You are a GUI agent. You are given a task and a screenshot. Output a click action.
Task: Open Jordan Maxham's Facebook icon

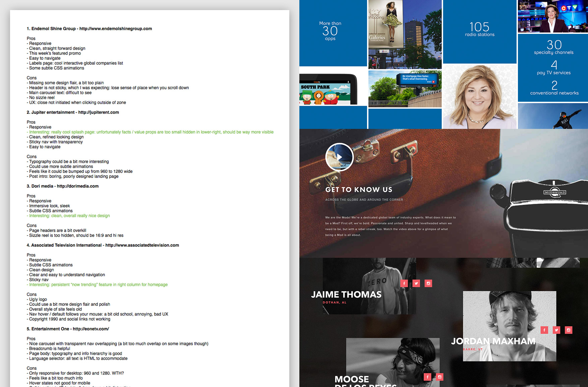coord(544,330)
